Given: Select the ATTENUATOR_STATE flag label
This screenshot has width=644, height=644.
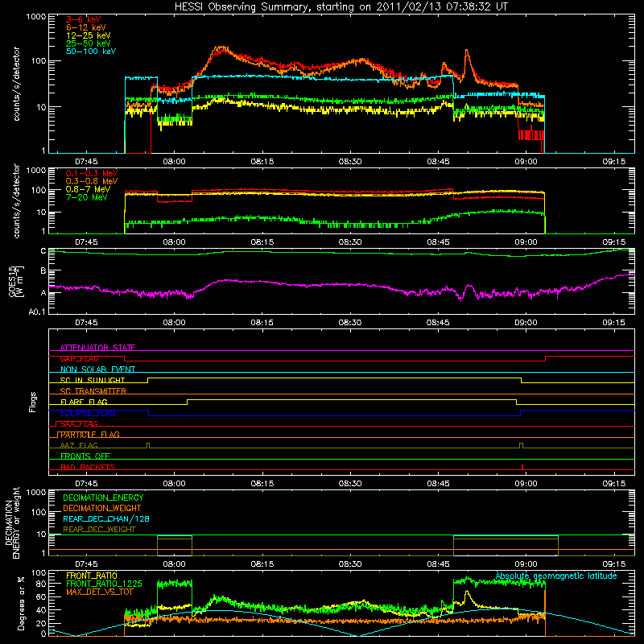Looking at the screenshot, I should [97, 348].
